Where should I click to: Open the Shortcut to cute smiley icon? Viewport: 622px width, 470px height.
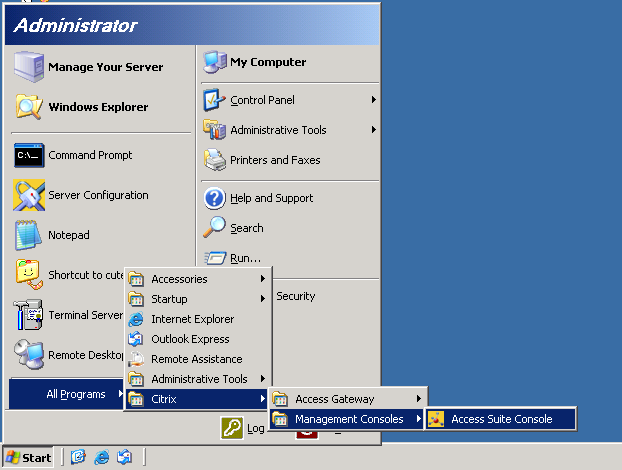tap(29, 274)
